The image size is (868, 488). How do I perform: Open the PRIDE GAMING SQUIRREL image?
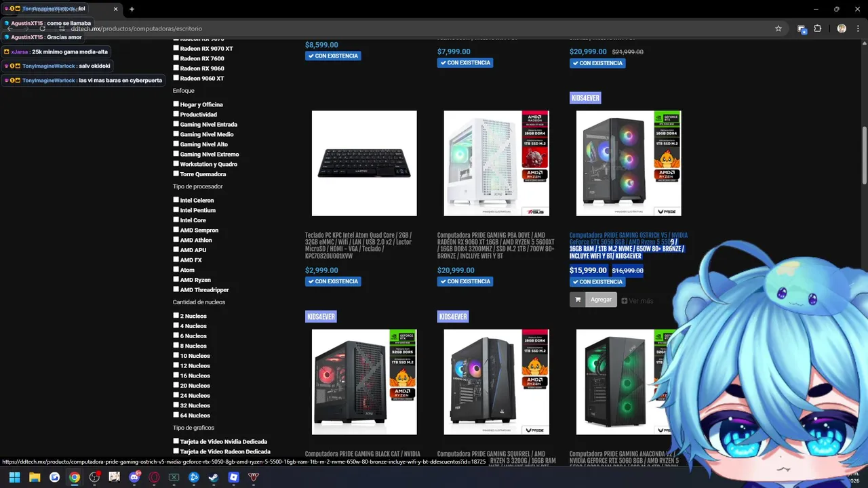click(496, 382)
